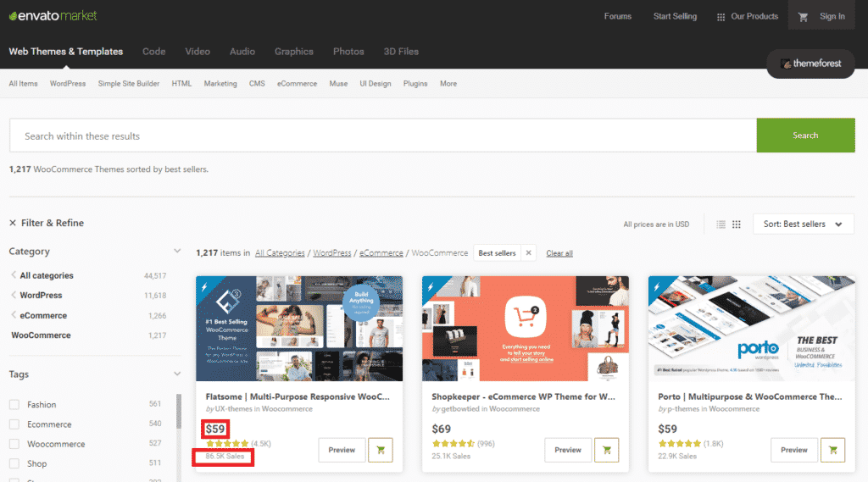Switch to grid view layout
Screen dimensions: 868x482
click(x=737, y=224)
